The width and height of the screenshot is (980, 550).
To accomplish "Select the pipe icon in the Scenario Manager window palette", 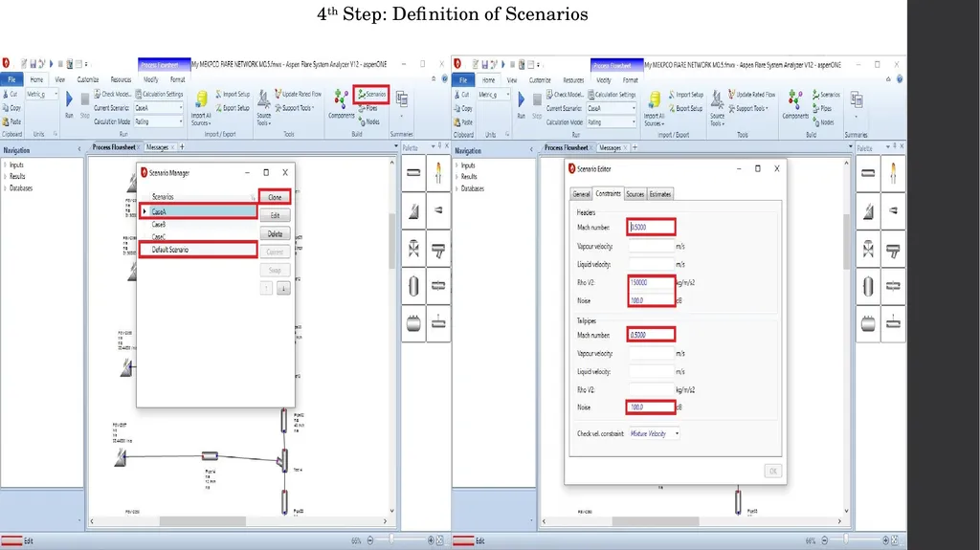I will tap(413, 172).
